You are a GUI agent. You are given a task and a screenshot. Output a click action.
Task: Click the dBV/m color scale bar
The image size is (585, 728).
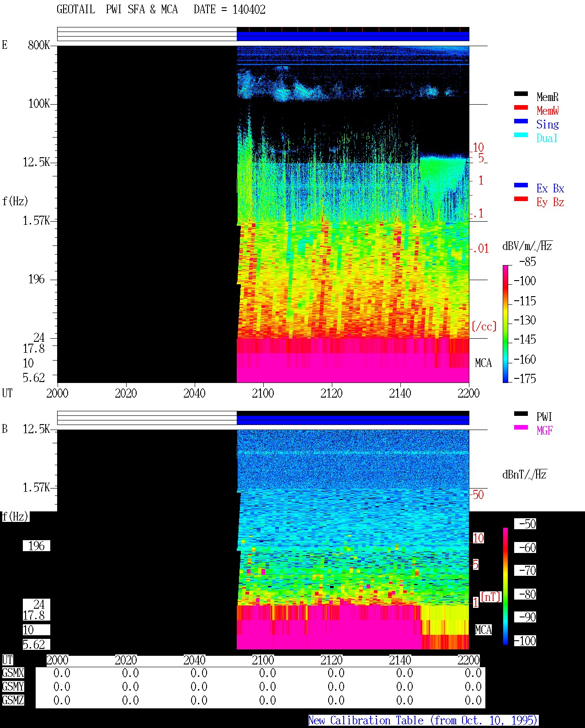pos(505,324)
